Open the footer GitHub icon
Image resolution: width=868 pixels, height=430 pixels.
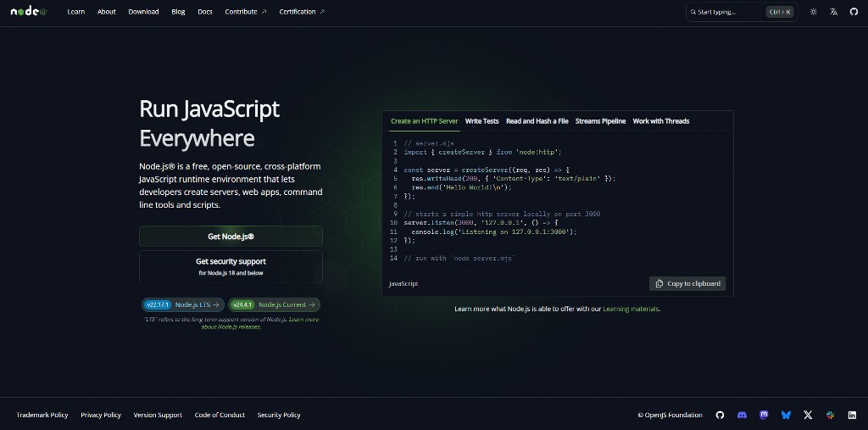click(720, 415)
